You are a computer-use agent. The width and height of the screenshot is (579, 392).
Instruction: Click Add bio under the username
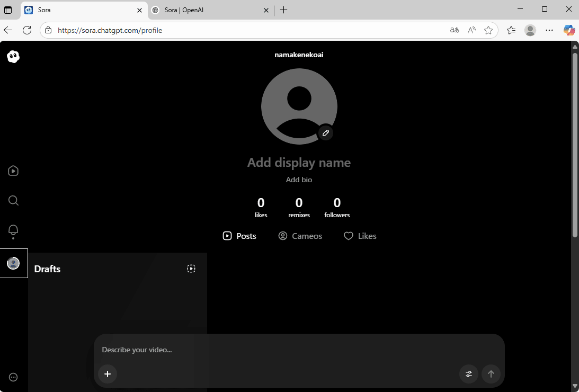pos(299,180)
